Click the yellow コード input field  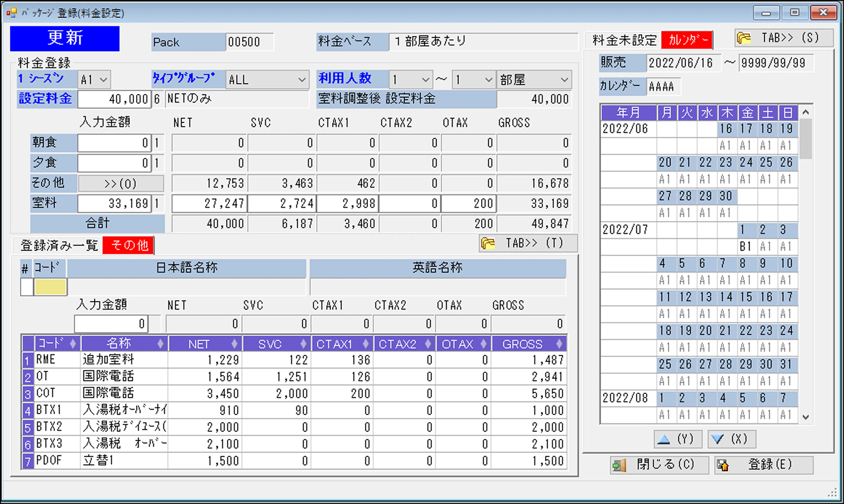(x=50, y=287)
